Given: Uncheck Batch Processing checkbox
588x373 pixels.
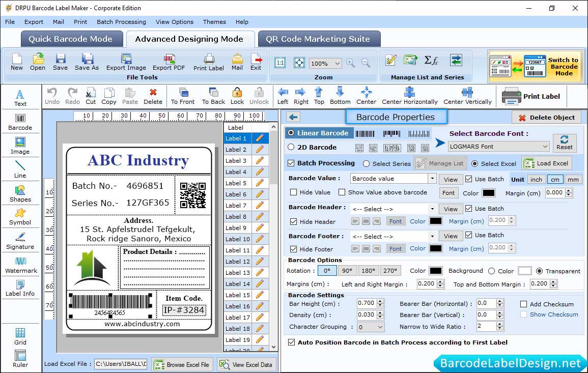Looking at the screenshot, I should [x=291, y=163].
